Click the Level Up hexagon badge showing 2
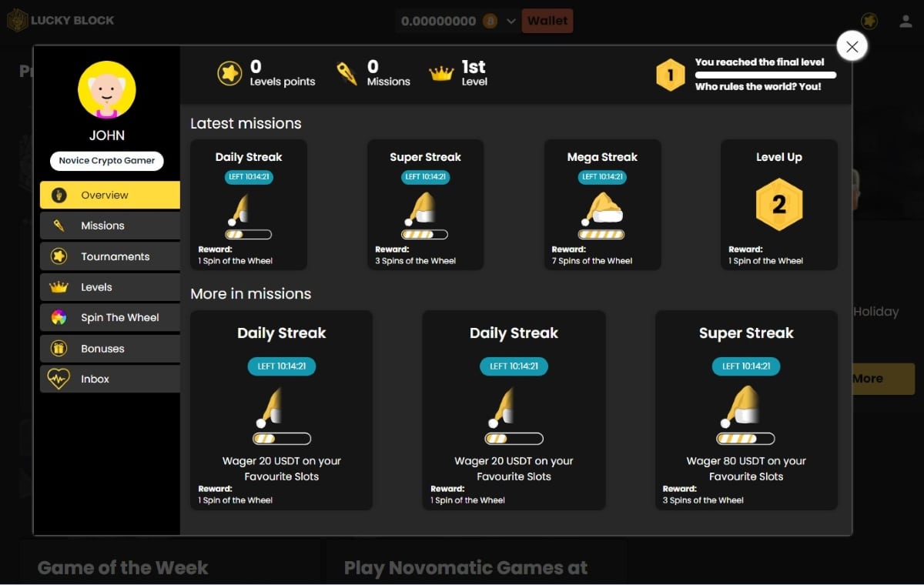This screenshot has height=585, width=924. click(778, 204)
